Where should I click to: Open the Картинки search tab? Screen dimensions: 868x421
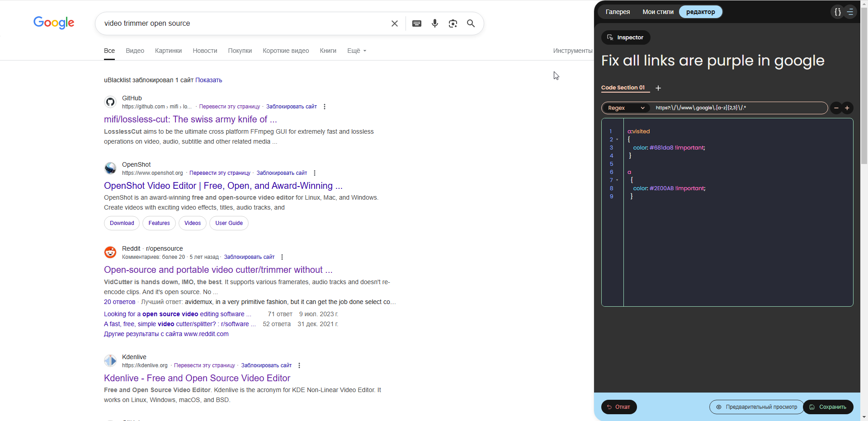pos(168,51)
